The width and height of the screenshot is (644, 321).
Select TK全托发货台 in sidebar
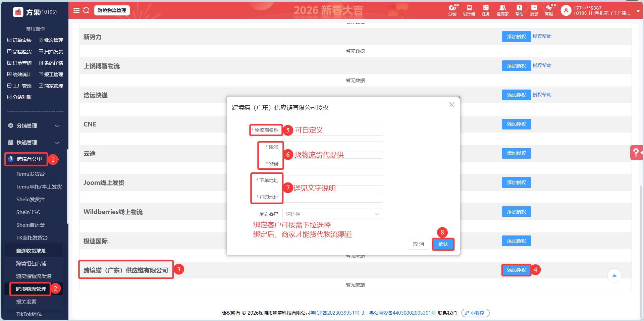(x=32, y=238)
